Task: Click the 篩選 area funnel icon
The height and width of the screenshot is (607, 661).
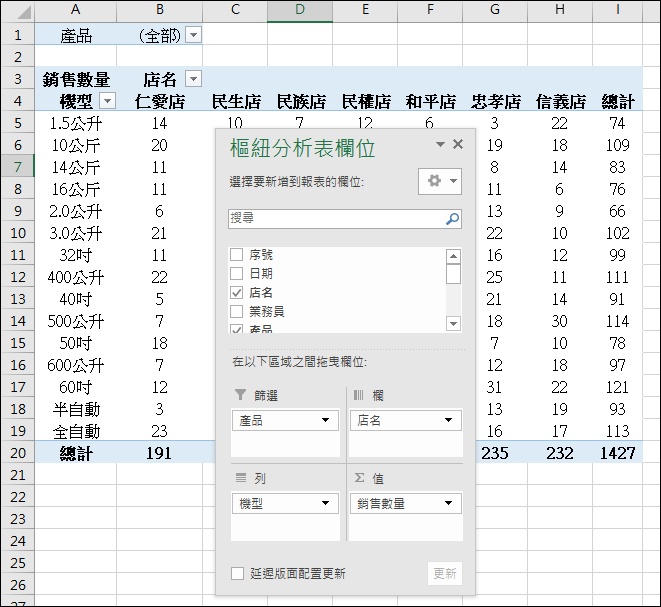Action: point(240,395)
